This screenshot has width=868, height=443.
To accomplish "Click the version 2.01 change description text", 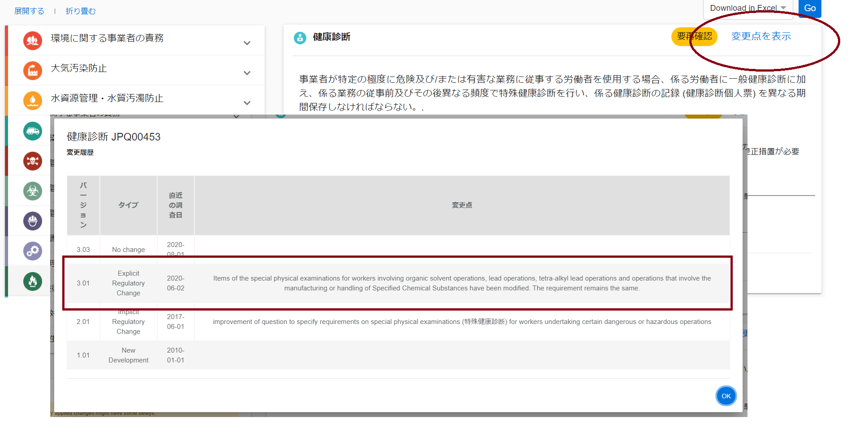I will click(x=462, y=322).
